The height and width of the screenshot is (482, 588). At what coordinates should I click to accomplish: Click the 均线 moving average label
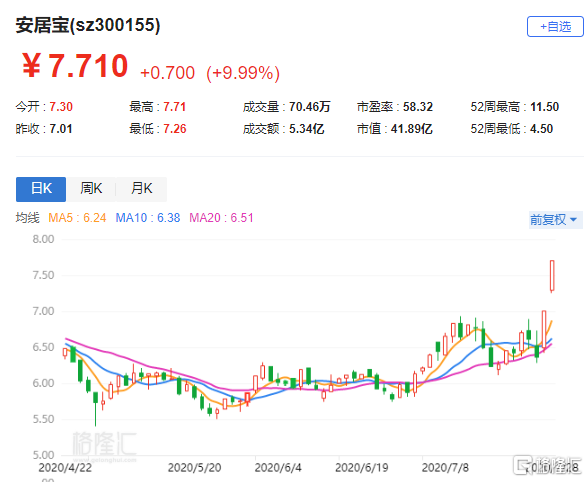(27, 218)
